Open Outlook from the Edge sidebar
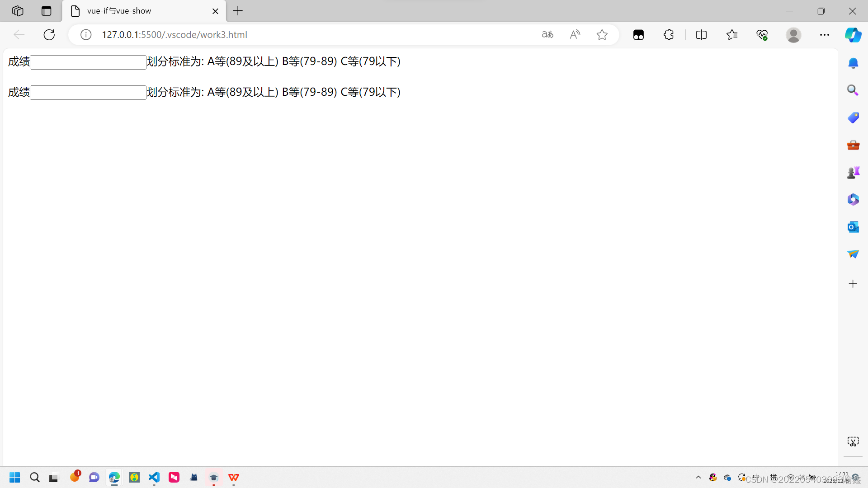The image size is (868, 488). [854, 227]
